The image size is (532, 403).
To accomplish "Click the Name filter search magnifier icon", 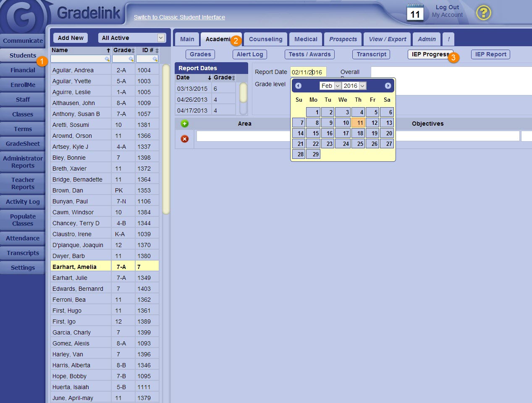I will (107, 59).
